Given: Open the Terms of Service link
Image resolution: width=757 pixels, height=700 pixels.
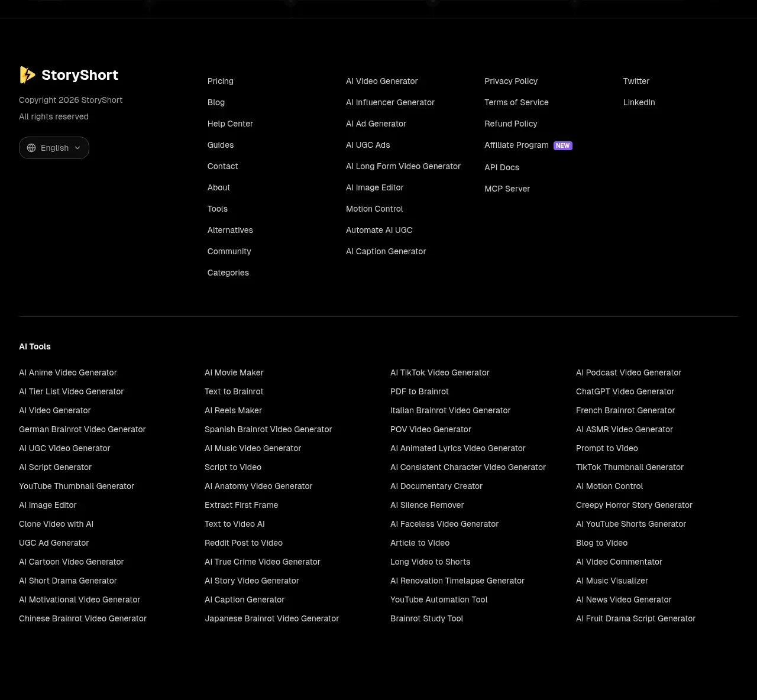Looking at the screenshot, I should pyautogui.click(x=516, y=102).
